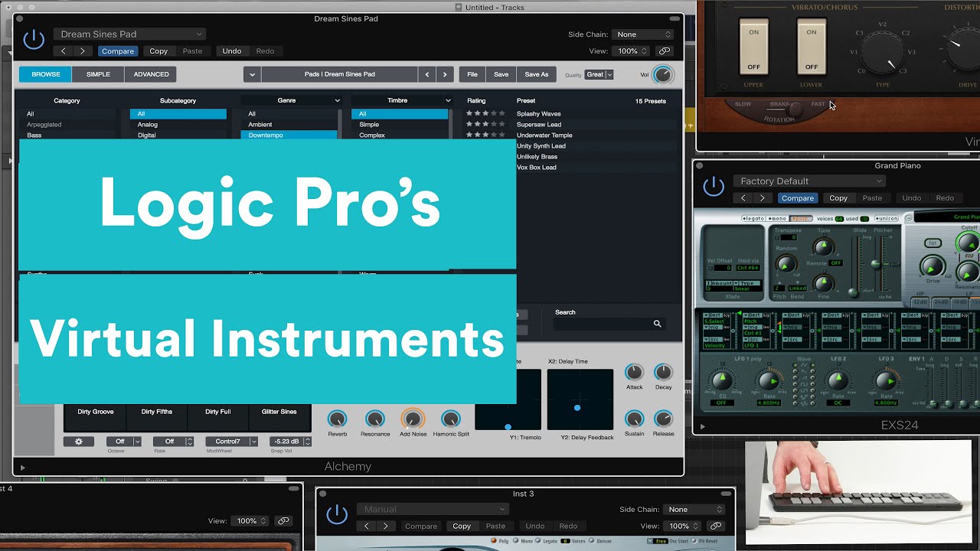Open Factory Default dropdown in EXS24
The height and width of the screenshot is (551, 980).
click(x=809, y=181)
